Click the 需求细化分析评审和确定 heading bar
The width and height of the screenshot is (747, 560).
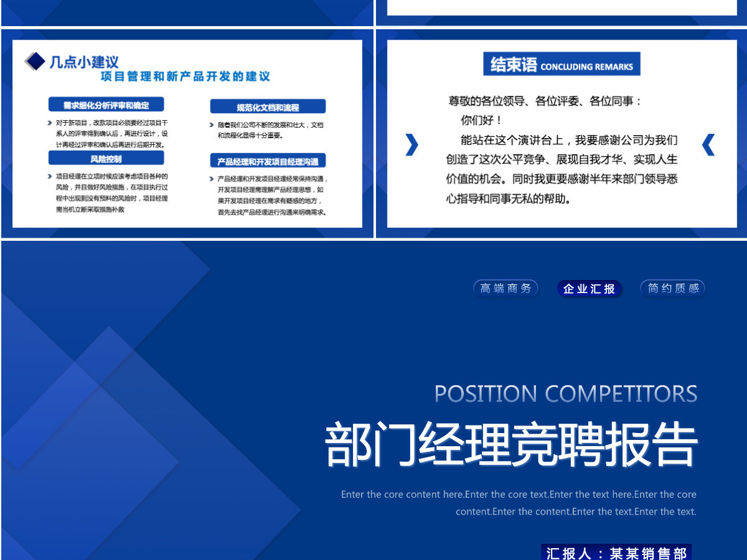point(106,105)
